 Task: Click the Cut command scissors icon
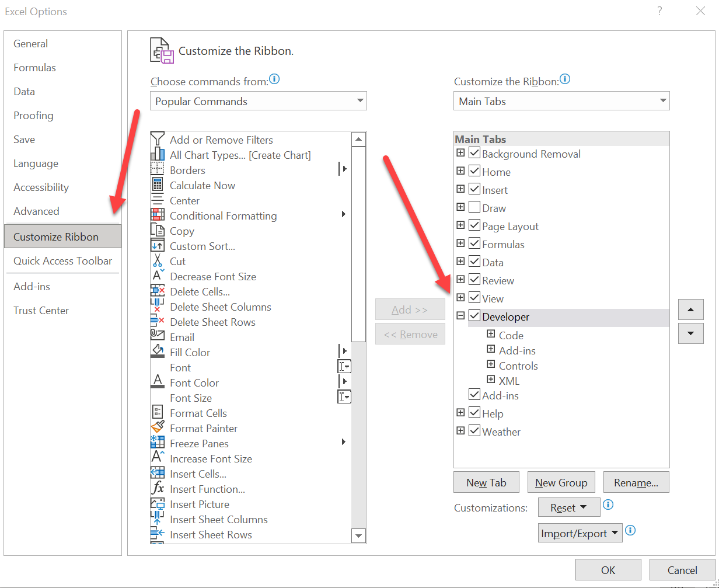click(158, 261)
